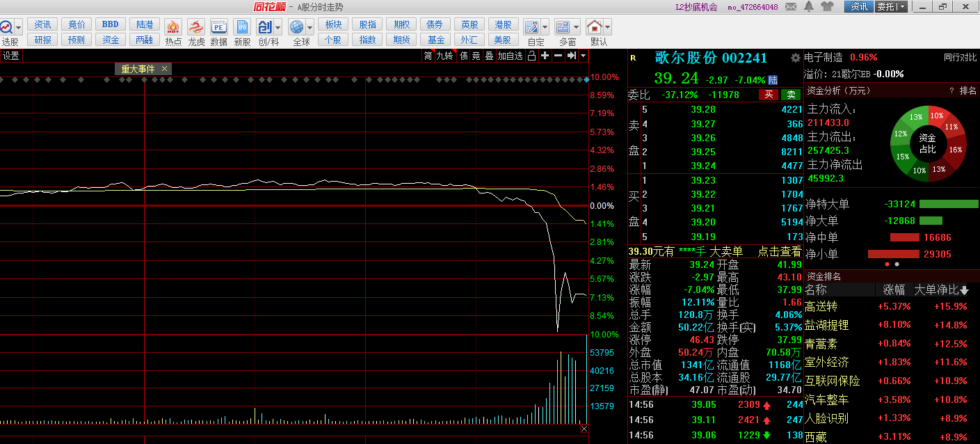This screenshot has height=444, width=980.
Task: Expand the 委托 dropdown arrow
Action: [x=902, y=7]
